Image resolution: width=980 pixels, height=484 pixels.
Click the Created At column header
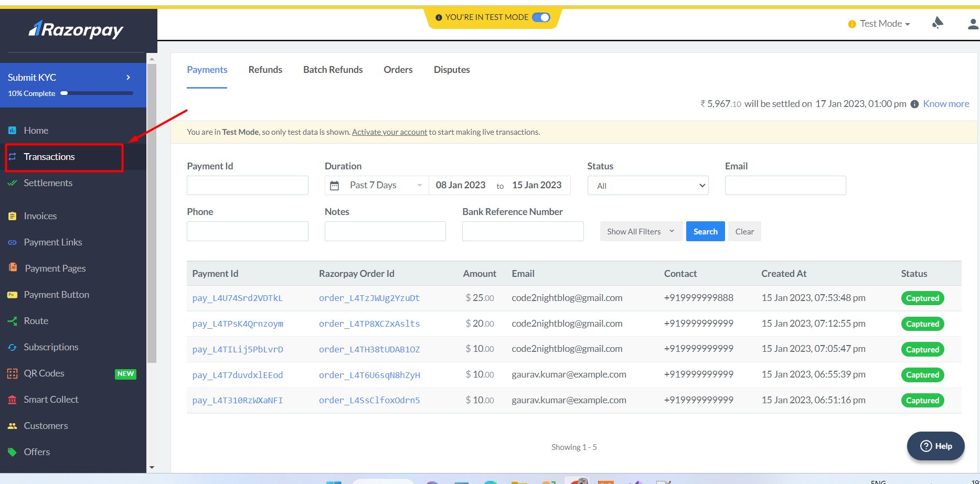[784, 274]
